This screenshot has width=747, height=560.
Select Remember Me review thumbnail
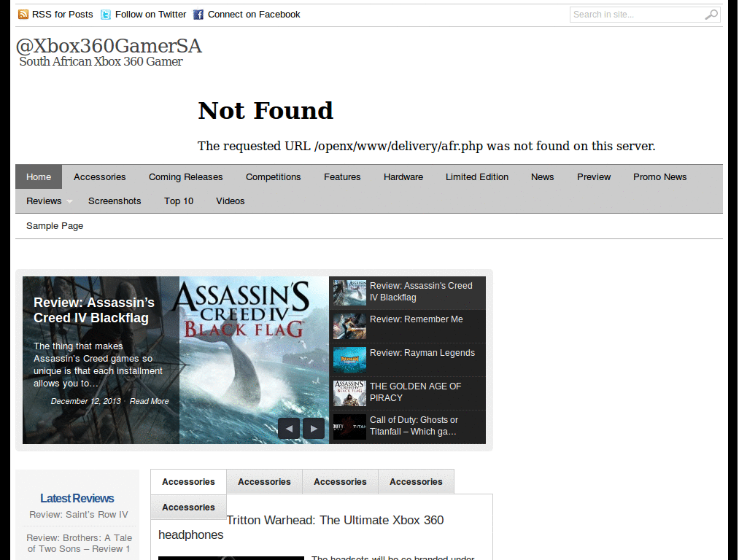pos(349,326)
